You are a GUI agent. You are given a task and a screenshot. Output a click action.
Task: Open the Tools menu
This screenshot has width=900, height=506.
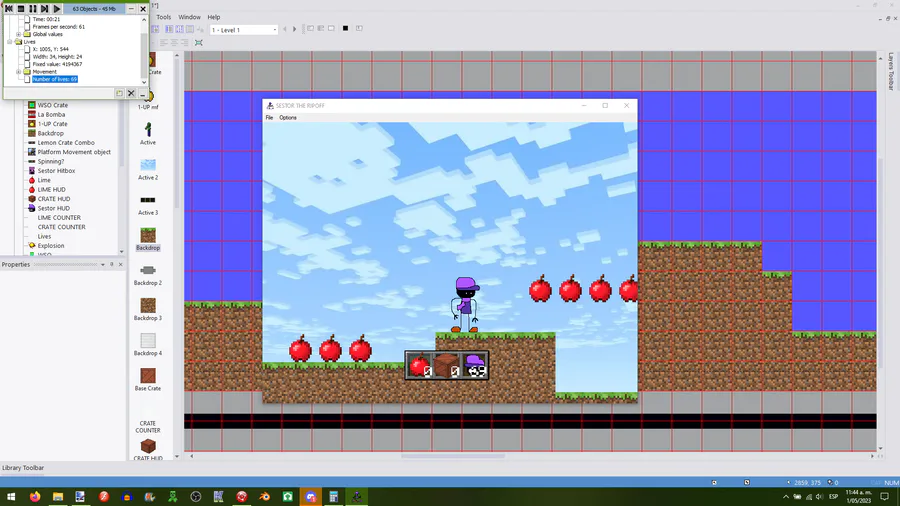(x=164, y=17)
